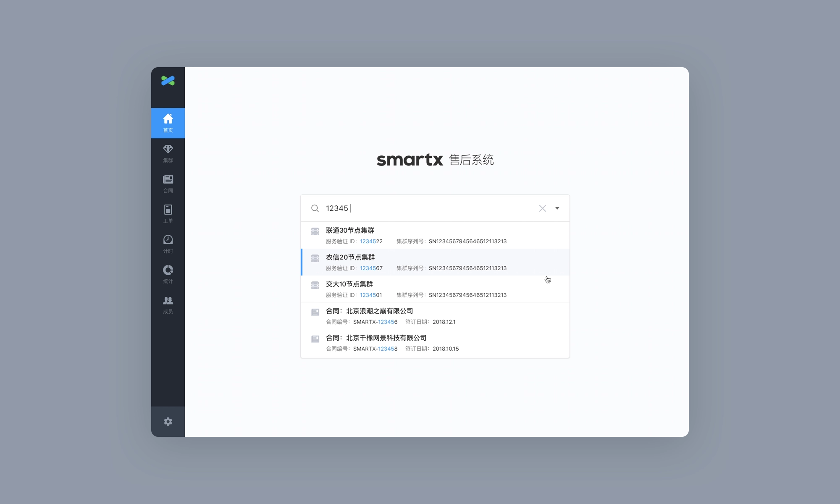
Task: Click the SmartX logo in the sidebar
Action: [x=168, y=81]
